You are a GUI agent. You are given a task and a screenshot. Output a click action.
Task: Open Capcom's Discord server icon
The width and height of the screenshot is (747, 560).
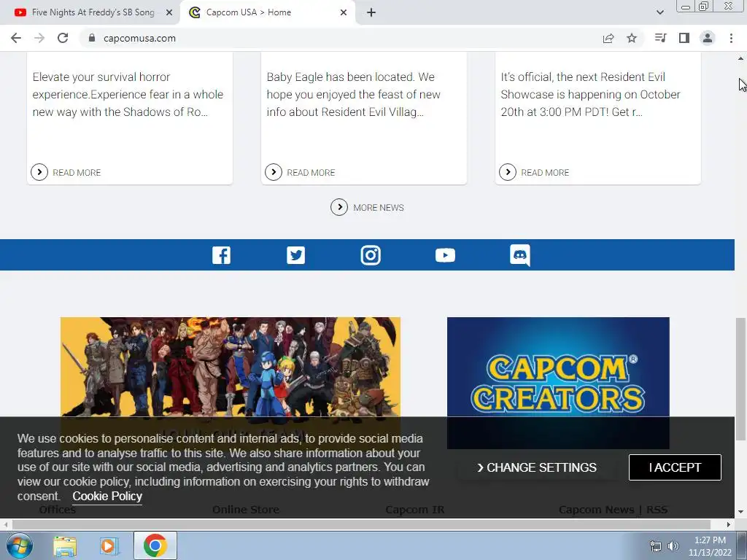tap(519, 256)
